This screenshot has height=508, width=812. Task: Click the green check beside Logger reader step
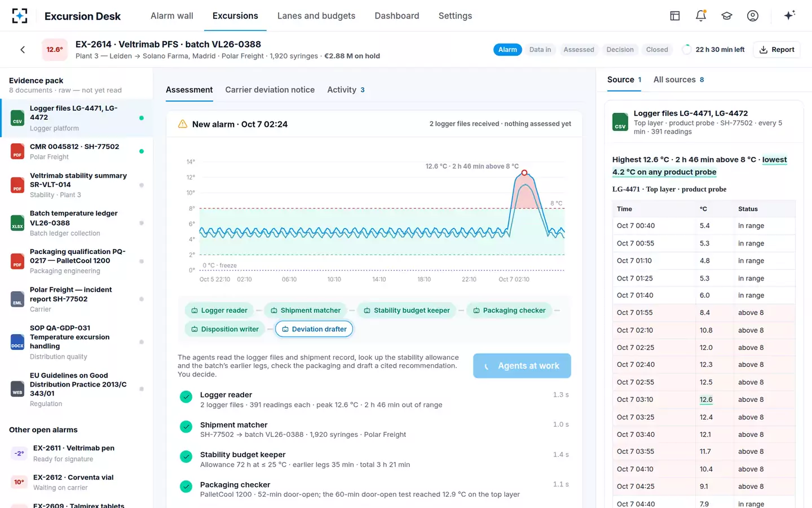point(186,397)
